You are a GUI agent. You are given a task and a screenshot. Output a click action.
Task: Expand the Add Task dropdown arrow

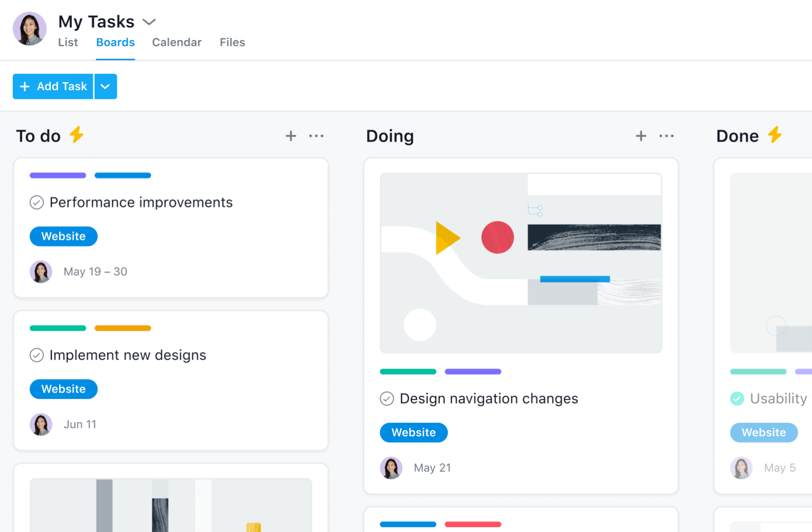105,86
